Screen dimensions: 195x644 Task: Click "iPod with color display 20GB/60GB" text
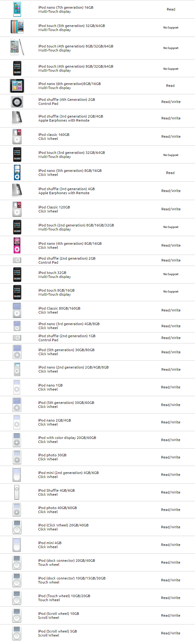tap(67, 438)
